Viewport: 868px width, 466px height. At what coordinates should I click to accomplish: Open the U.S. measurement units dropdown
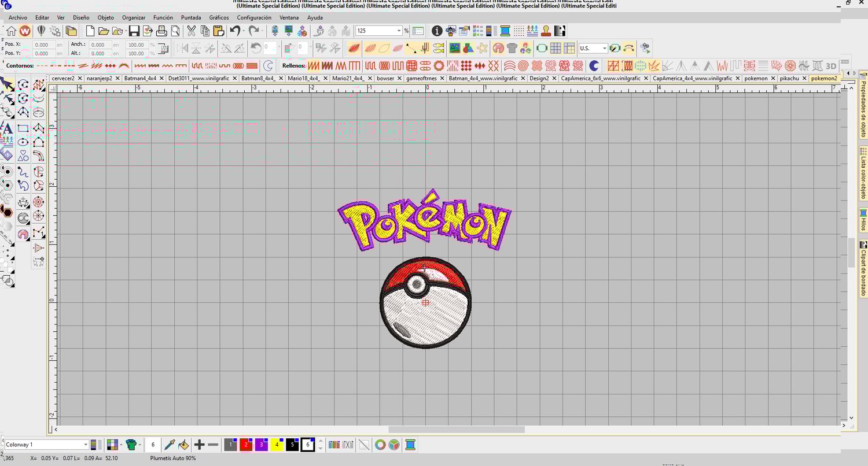tap(605, 48)
